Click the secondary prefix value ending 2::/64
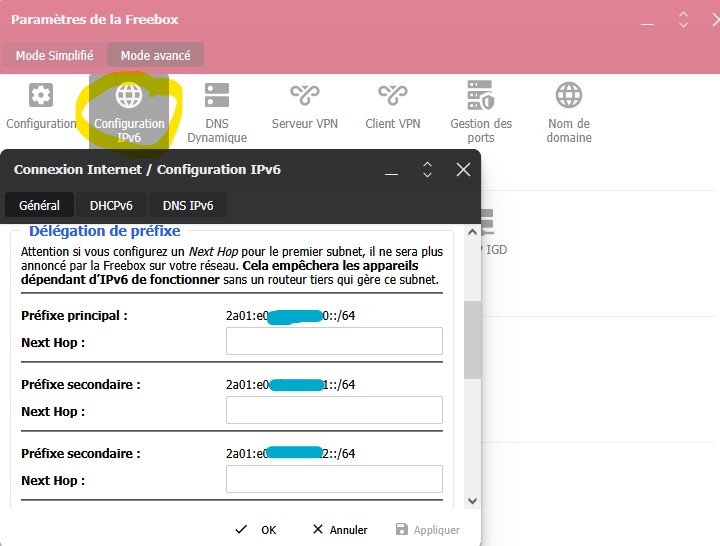 click(x=290, y=453)
